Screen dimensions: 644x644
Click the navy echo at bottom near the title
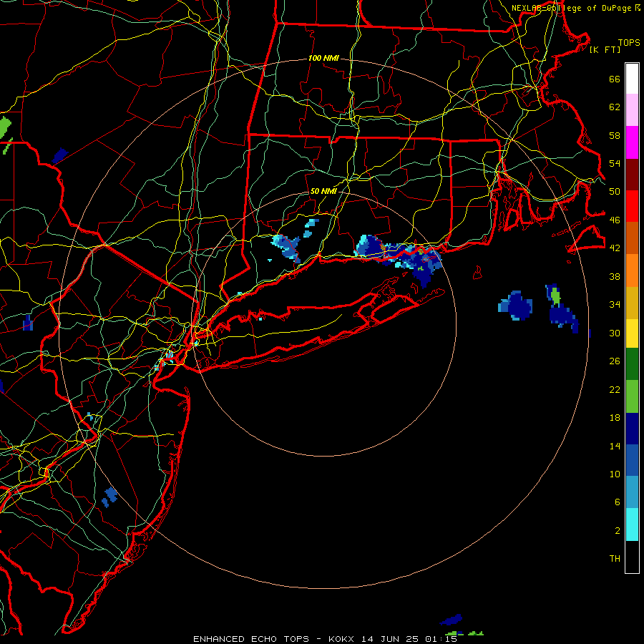click(x=451, y=620)
